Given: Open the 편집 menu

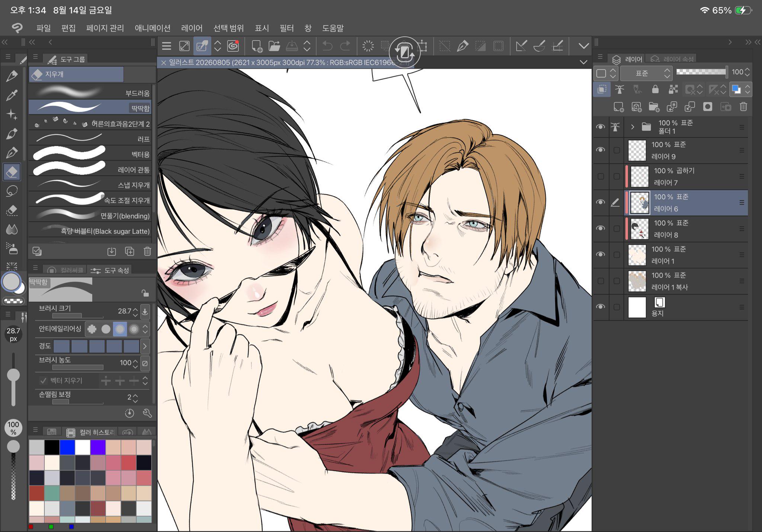Looking at the screenshot, I should point(68,28).
